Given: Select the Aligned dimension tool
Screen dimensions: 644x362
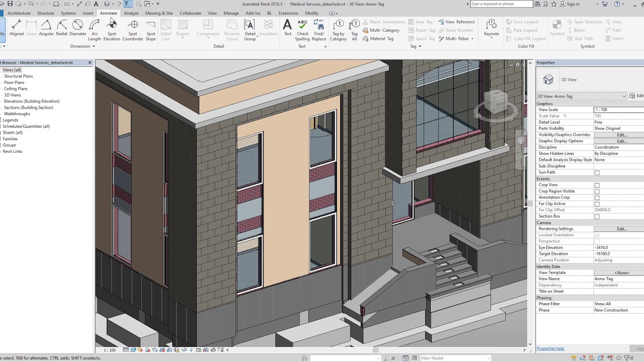Looking at the screenshot, I should pos(16,28).
